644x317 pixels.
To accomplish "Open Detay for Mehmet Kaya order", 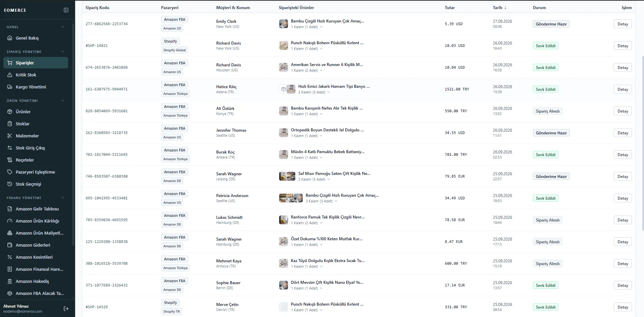I will click(x=623, y=263).
